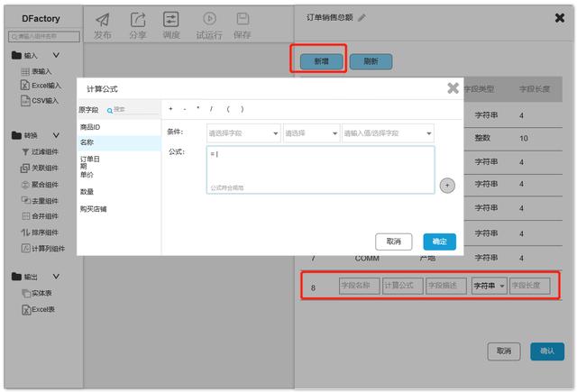The width and height of the screenshot is (577, 392).
Task: Select Excel输入 component
Action: pyautogui.click(x=41, y=86)
